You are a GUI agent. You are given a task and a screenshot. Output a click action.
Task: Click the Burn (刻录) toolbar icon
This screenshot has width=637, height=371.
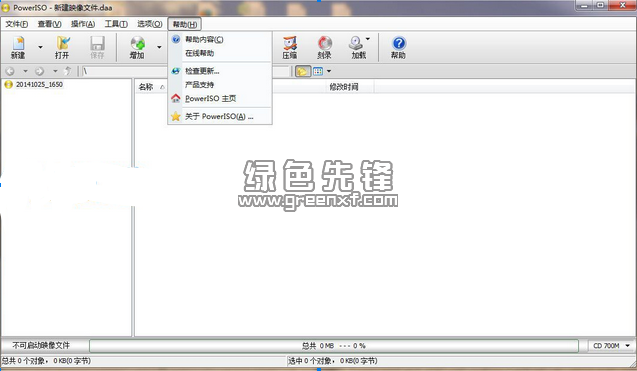point(324,48)
